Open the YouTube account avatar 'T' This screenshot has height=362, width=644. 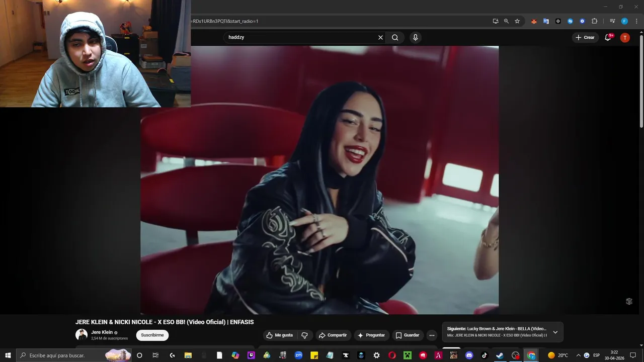point(625,37)
